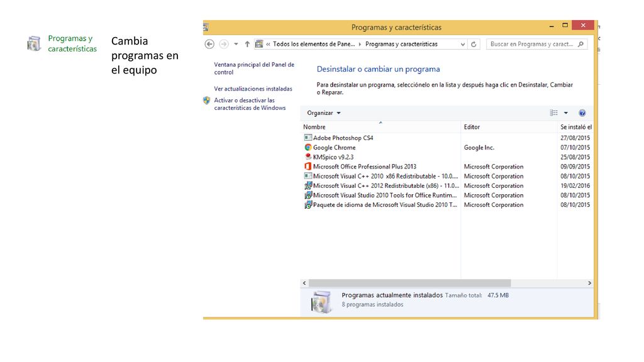
Task: Click the magnifier search icon
Action: 580,44
